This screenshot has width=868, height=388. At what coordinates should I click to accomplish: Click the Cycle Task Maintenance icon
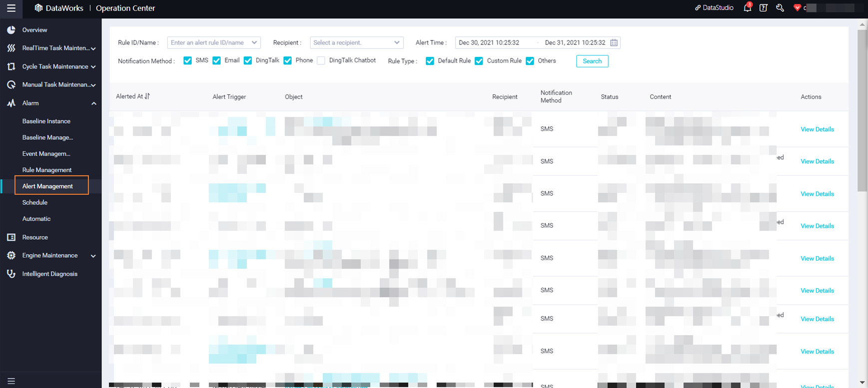(x=11, y=66)
